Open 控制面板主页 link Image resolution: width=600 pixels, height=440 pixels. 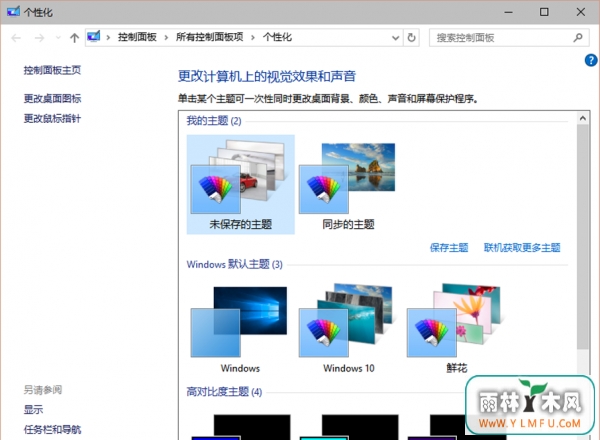coord(52,70)
